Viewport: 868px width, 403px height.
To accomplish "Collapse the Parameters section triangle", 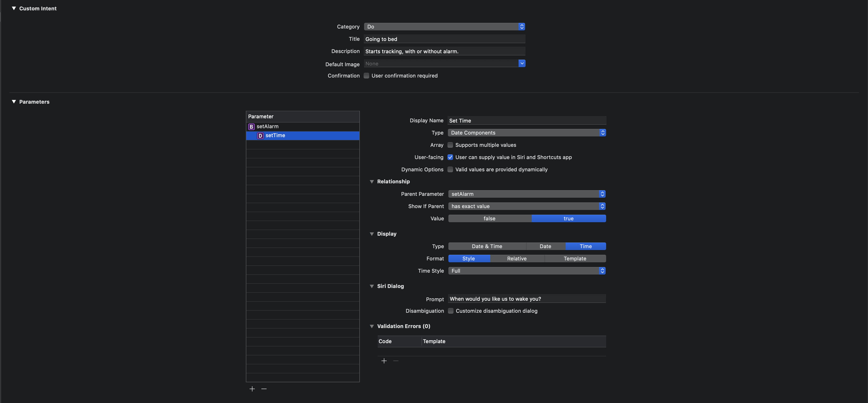I will tap(14, 102).
